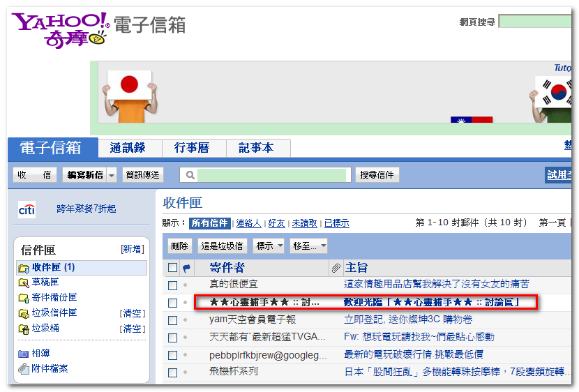Click the 收件匣 folder icon in sidebar

[24, 268]
